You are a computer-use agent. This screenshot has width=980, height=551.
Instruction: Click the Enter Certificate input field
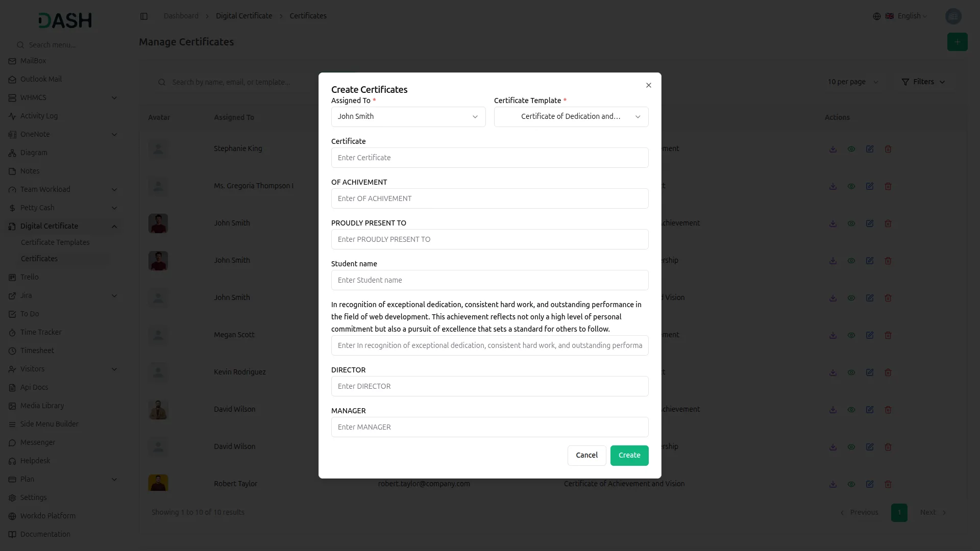[490, 158]
